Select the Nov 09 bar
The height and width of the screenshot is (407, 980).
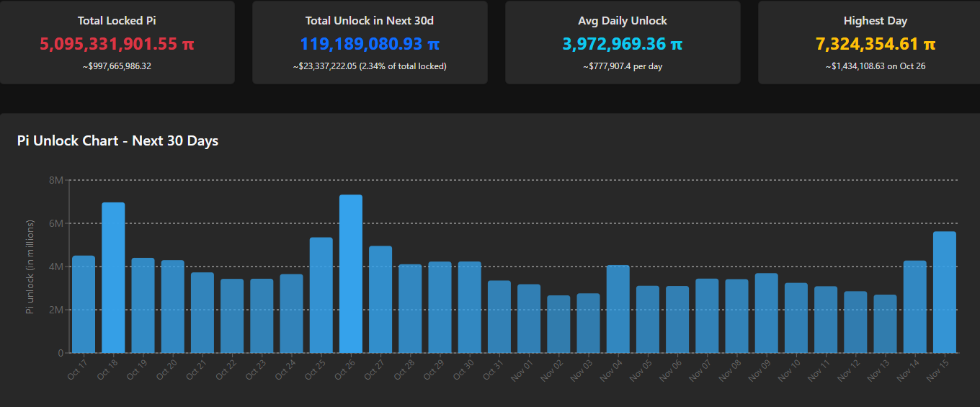click(767, 313)
